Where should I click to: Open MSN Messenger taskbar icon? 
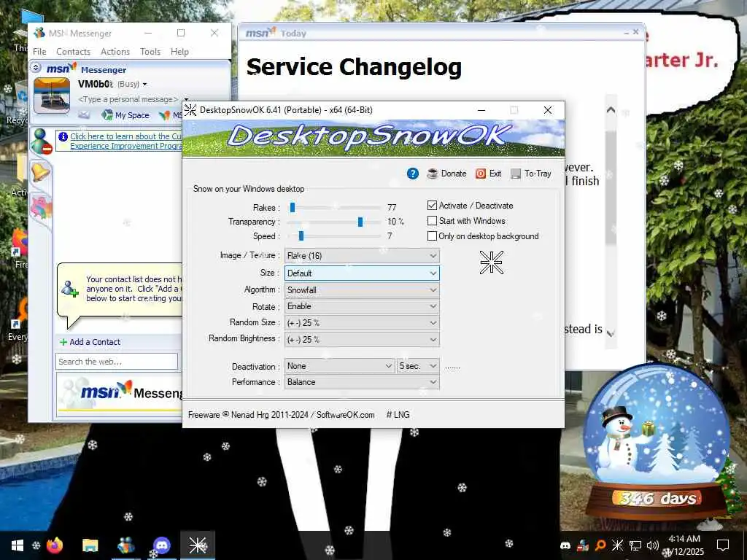[125, 545]
